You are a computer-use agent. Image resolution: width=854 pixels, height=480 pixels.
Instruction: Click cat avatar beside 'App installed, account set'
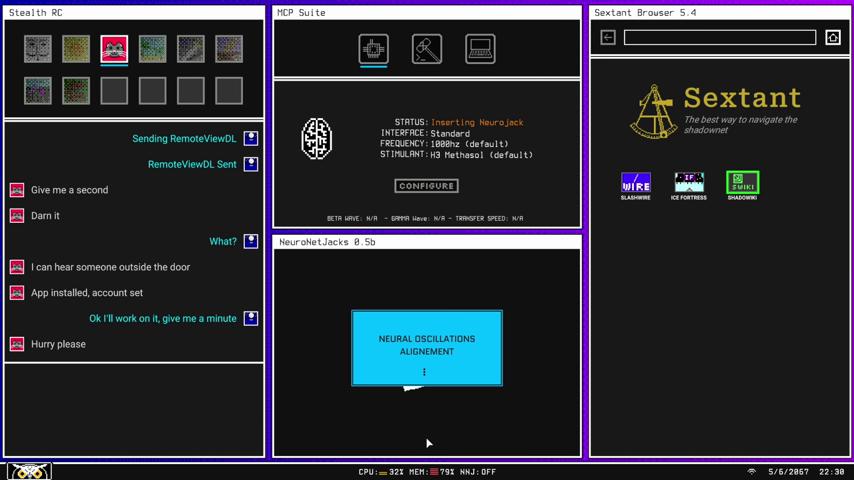pyautogui.click(x=17, y=293)
